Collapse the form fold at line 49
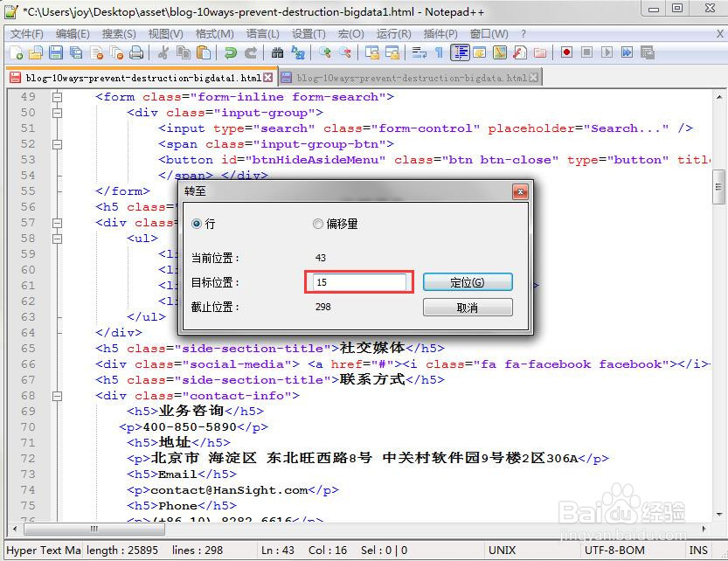Screen dimensions: 728x561 pos(56,96)
